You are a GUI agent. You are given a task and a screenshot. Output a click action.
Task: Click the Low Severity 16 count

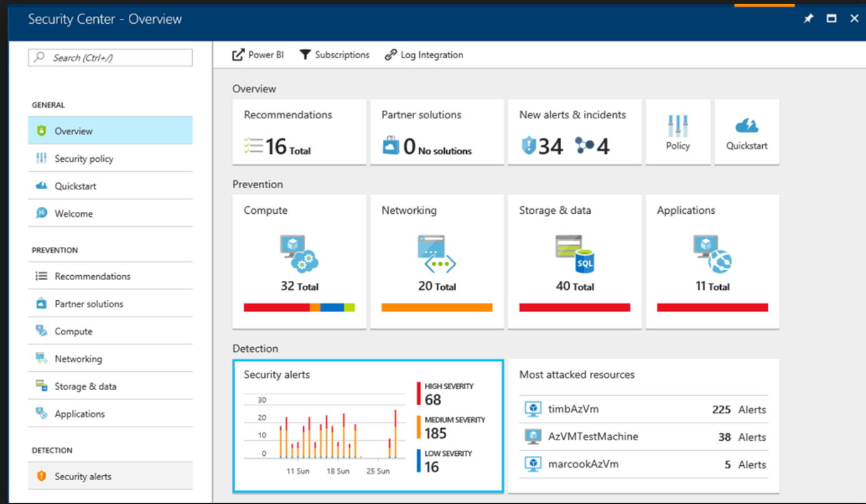(432, 466)
